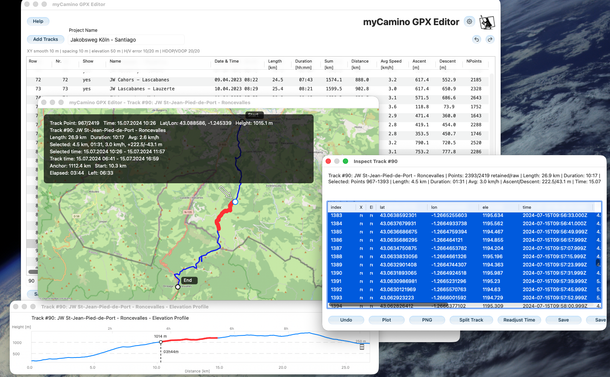Sort by the index column in Inspect table

[342, 207]
